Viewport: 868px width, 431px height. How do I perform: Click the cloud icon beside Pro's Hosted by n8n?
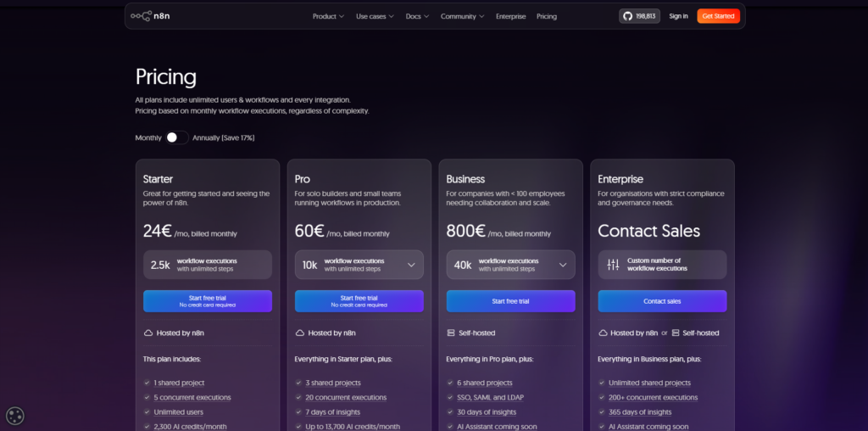(x=300, y=333)
